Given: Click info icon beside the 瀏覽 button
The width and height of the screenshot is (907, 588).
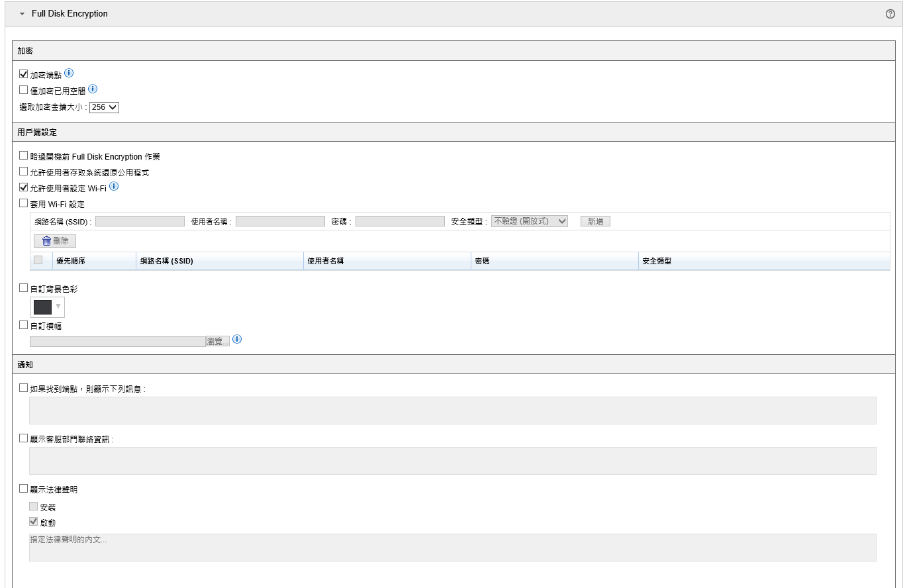Looking at the screenshot, I should [237, 339].
